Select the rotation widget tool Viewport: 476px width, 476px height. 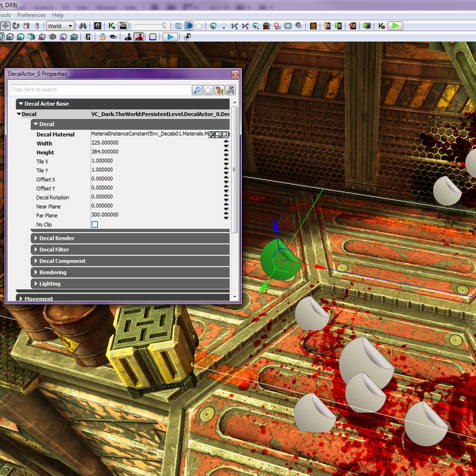pos(16,26)
